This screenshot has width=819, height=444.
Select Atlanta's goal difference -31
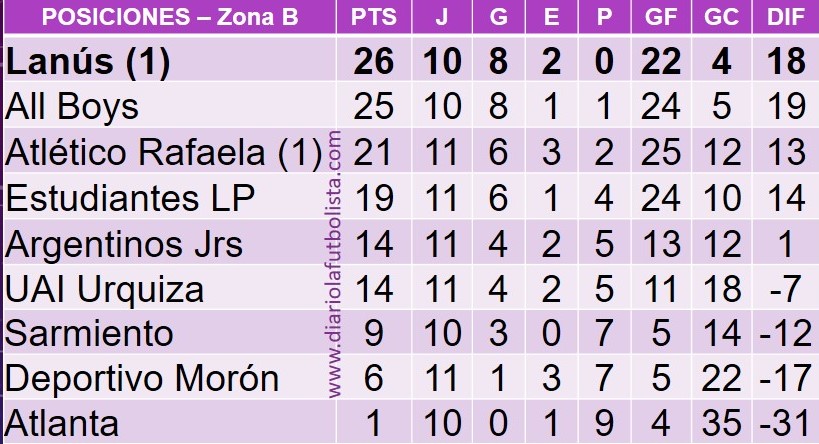pyautogui.click(x=786, y=423)
